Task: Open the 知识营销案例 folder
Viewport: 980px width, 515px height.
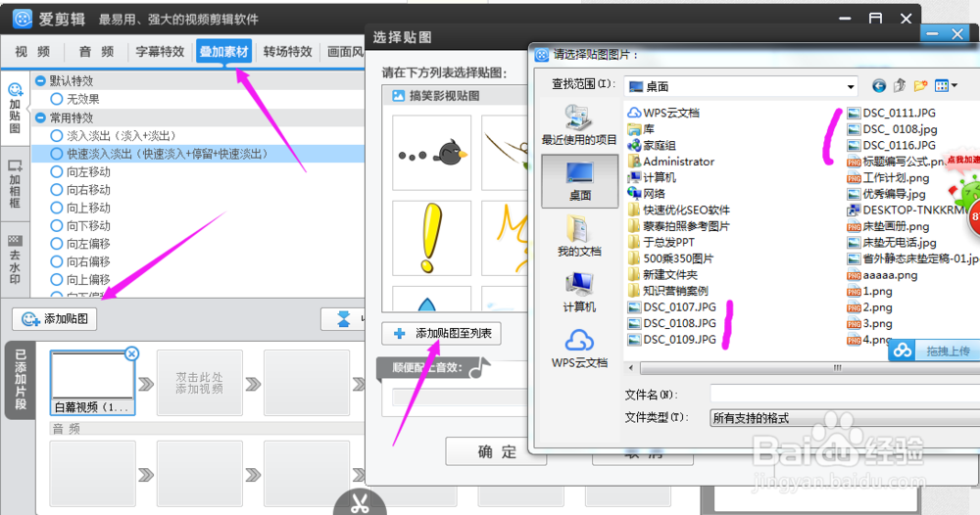Action: [668, 290]
